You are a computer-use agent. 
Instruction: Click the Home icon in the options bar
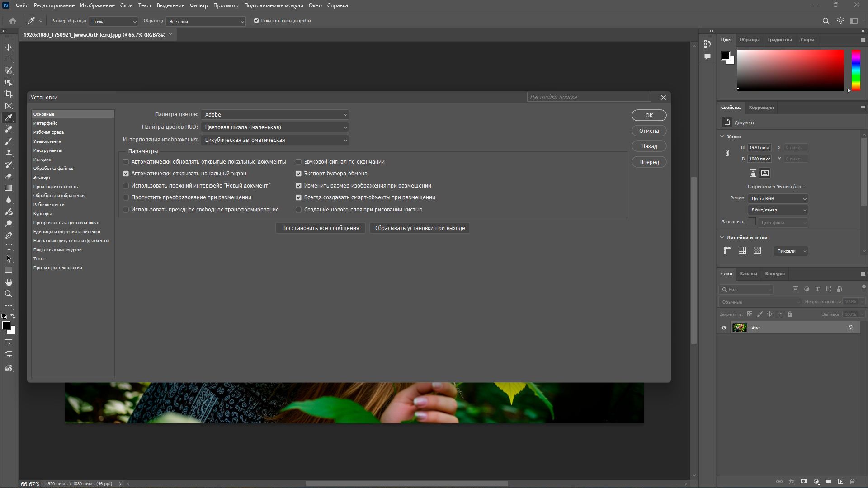[x=13, y=21]
